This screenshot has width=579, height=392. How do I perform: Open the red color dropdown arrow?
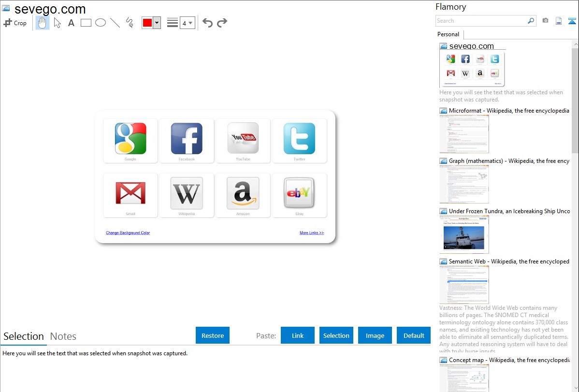[157, 23]
